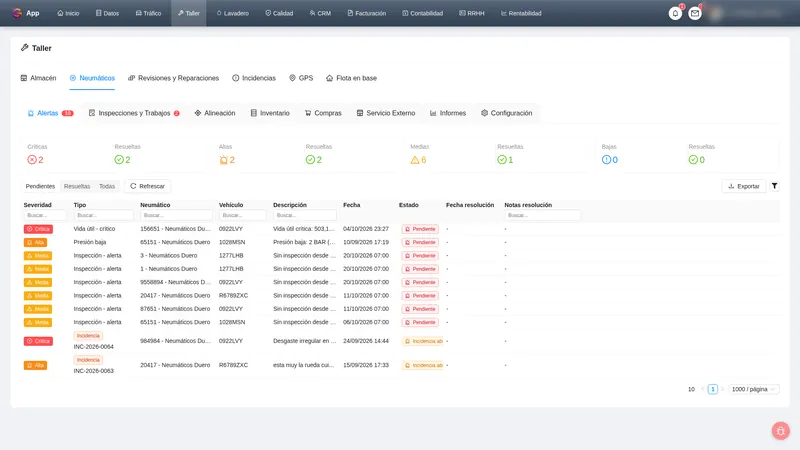This screenshot has width=800, height=450.
Task: Open the mail envelope icon
Action: 694,13
